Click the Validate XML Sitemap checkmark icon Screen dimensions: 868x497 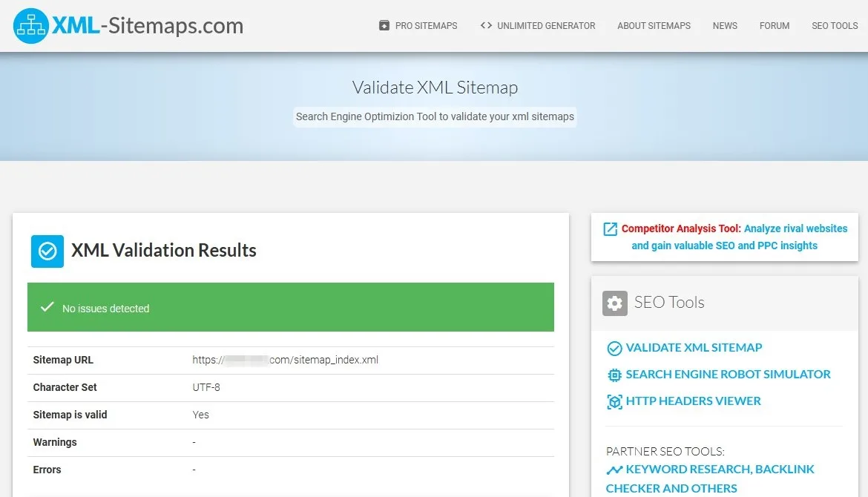click(614, 348)
